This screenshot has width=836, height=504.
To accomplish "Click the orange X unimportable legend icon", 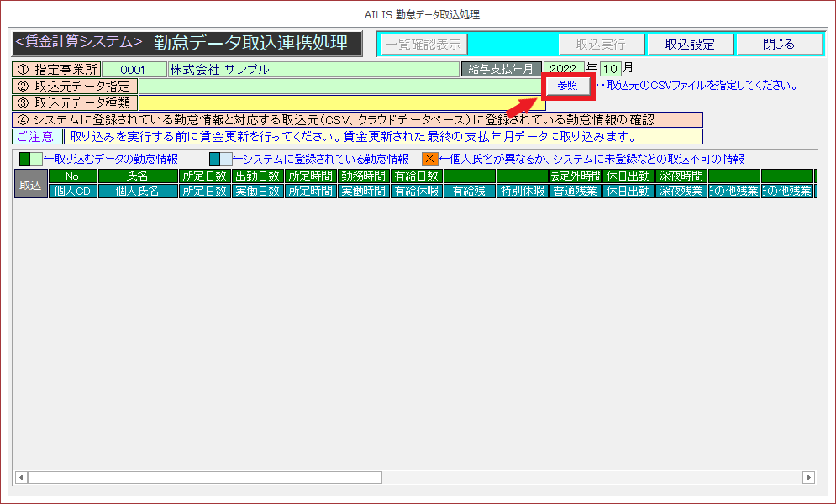I will tap(429, 159).
